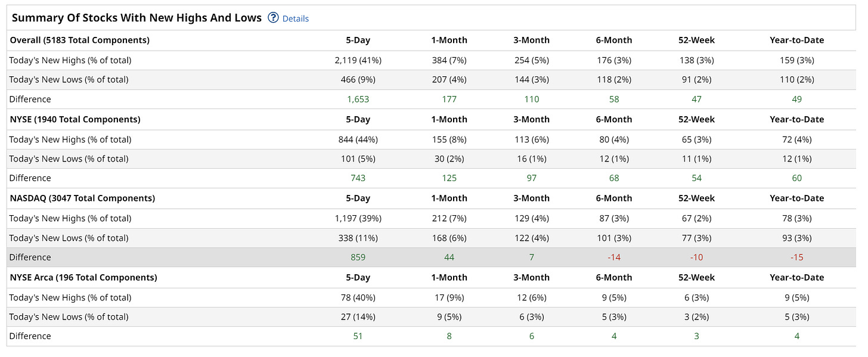Click NYSE Arca 5-Day new highs 78 (40%)

tap(358, 298)
